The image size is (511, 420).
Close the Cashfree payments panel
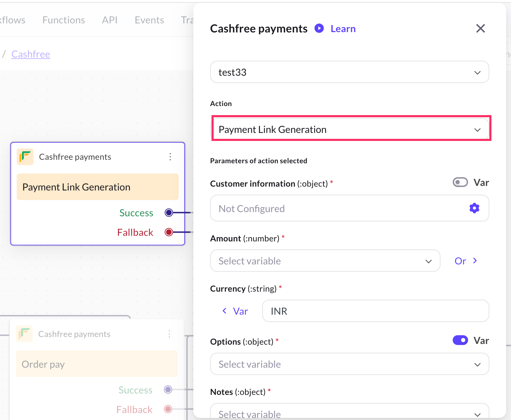point(480,29)
